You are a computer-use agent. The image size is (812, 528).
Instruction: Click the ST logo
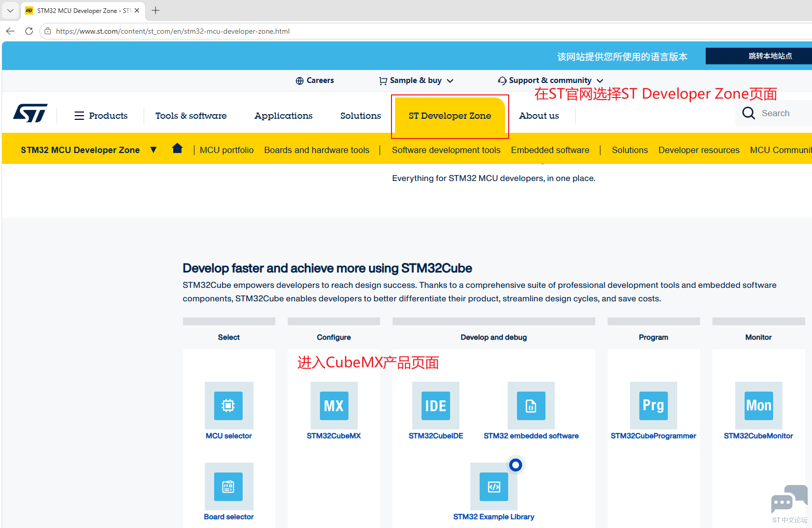point(30,113)
